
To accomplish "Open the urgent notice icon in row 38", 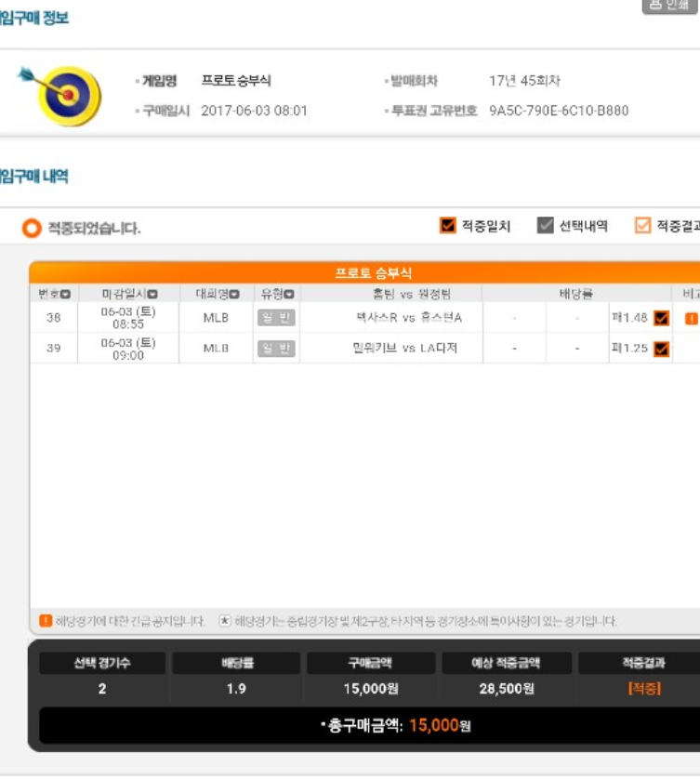I will pyautogui.click(x=691, y=319).
